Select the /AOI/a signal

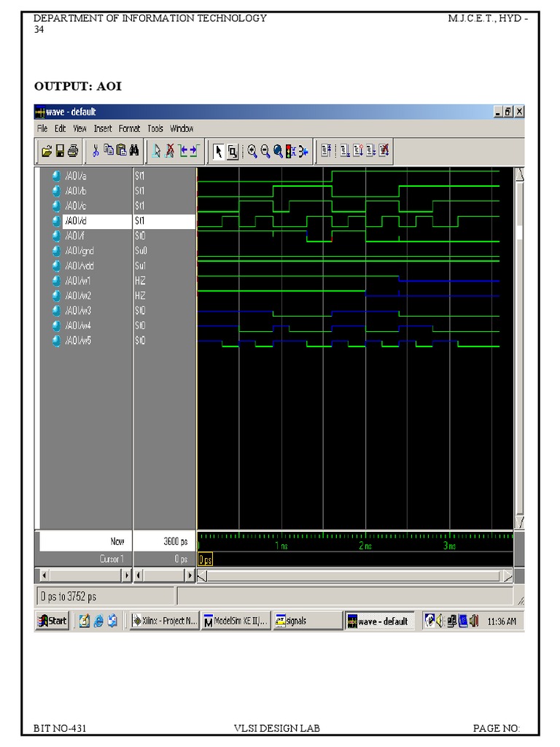(75, 176)
